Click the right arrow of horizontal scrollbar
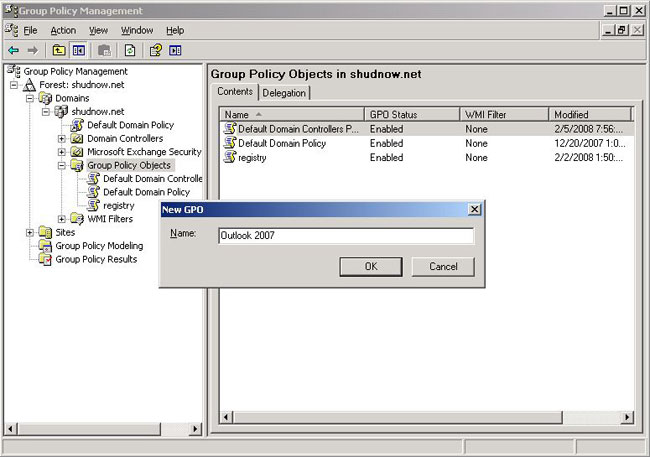The height and width of the screenshot is (457, 650). pyautogui.click(x=628, y=417)
